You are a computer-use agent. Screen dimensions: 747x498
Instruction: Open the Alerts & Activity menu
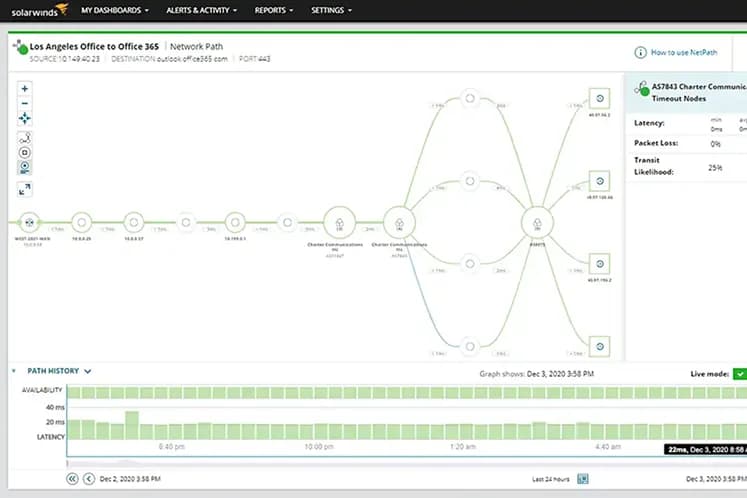click(202, 10)
